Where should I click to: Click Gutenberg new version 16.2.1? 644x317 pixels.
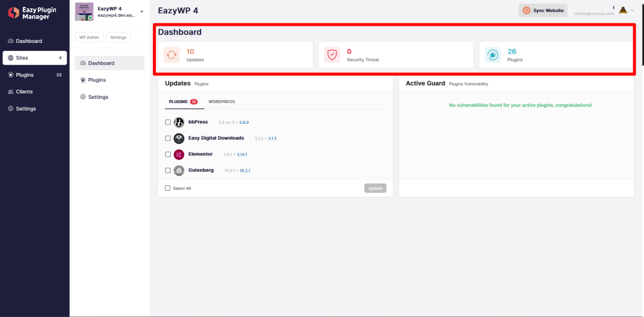[x=245, y=171]
